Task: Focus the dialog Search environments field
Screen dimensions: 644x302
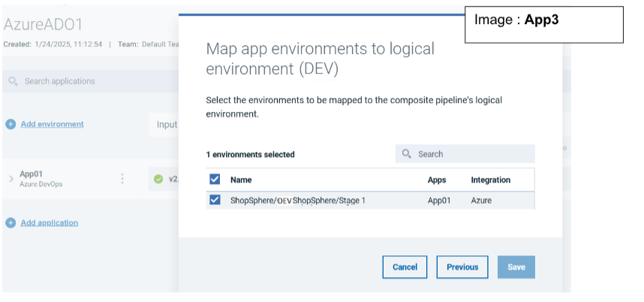Action: coord(465,154)
